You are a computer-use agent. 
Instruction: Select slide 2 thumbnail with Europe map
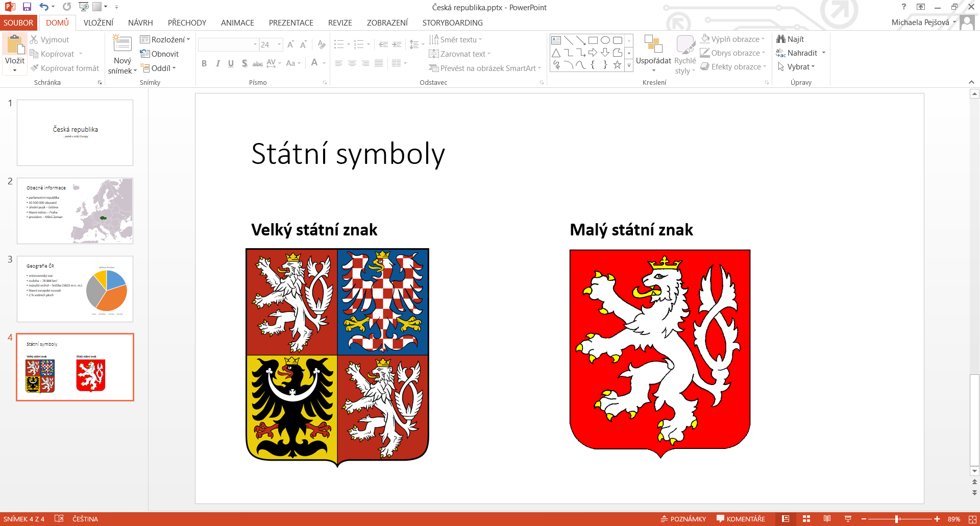(75, 211)
